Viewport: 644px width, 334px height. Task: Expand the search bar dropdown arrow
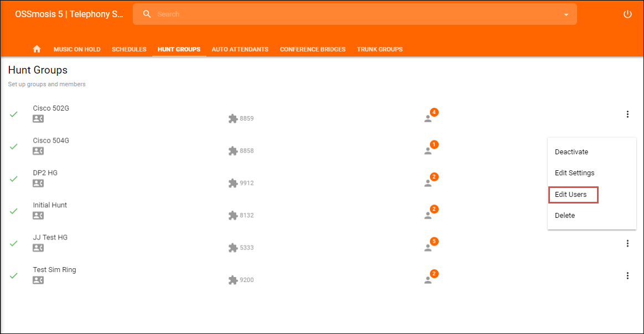566,15
